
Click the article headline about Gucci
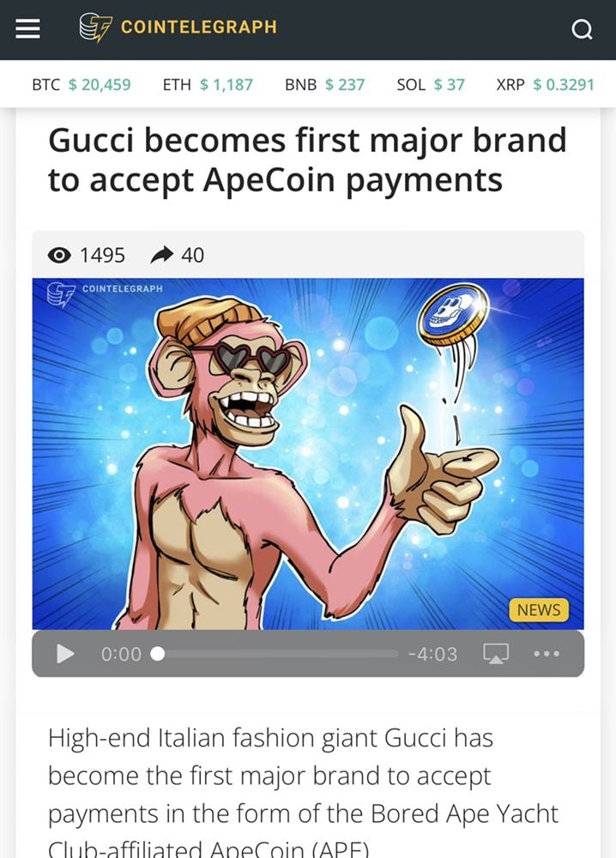click(307, 160)
